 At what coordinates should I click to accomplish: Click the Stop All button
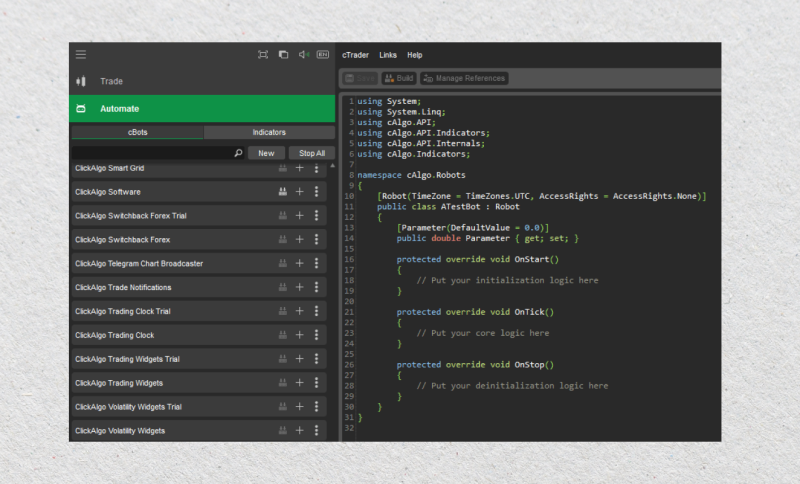click(x=312, y=153)
